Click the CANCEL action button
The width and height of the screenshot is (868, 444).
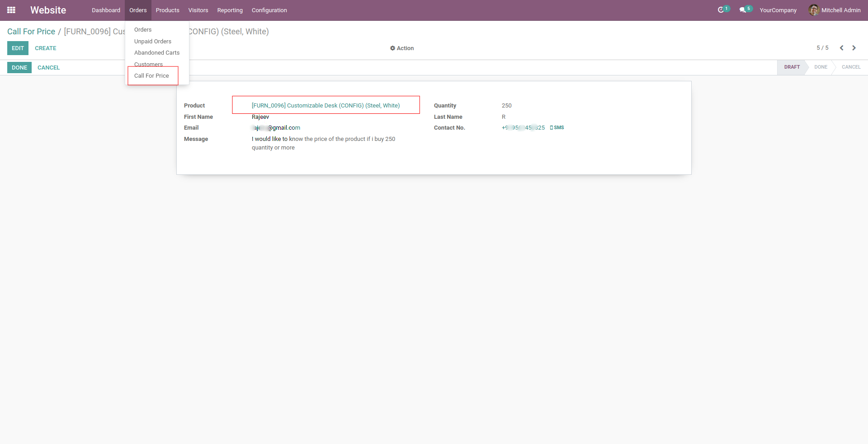point(48,68)
